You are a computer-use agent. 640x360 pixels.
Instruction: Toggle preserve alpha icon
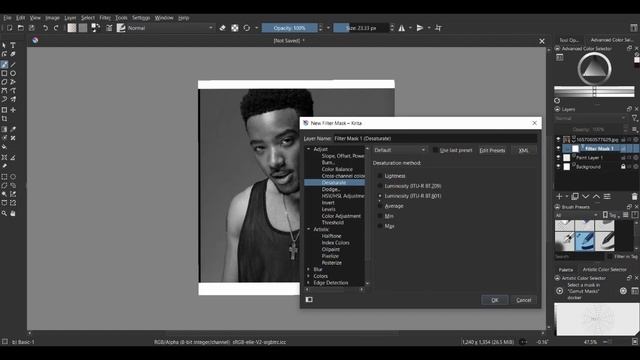click(x=235, y=28)
